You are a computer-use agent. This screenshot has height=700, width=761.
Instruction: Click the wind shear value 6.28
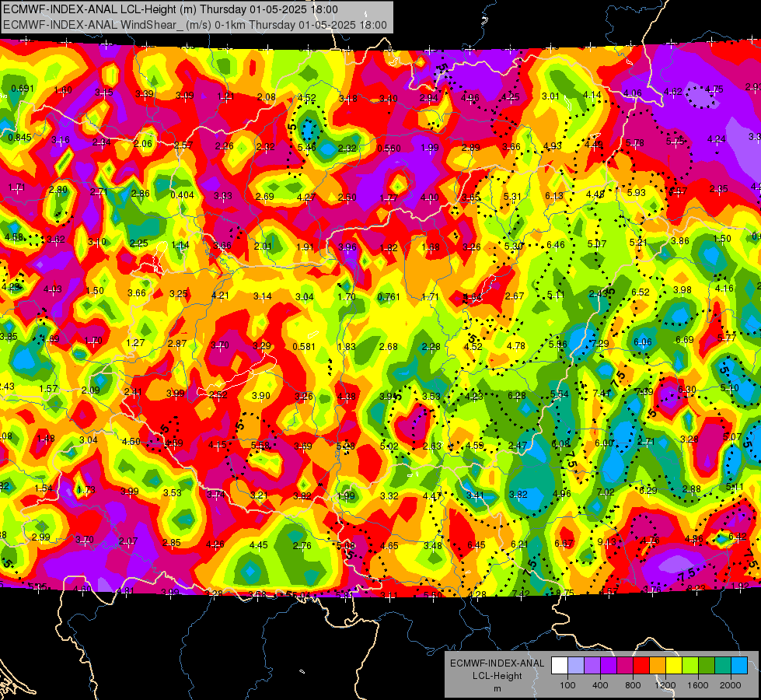tap(517, 396)
